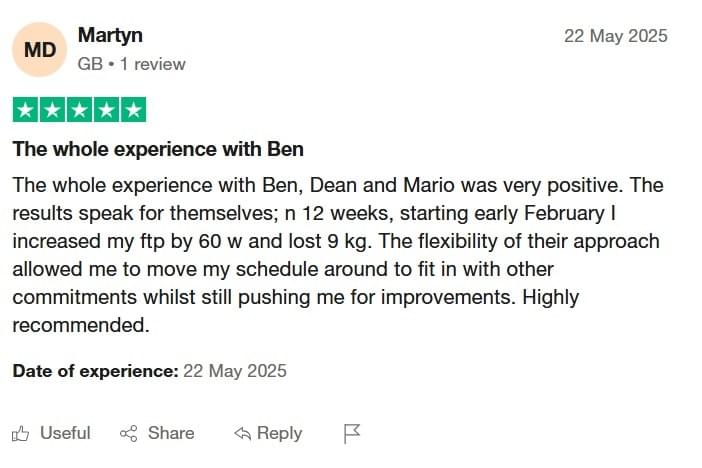The width and height of the screenshot is (702, 468).
Task: Click the MD avatar circle
Action: (39, 50)
